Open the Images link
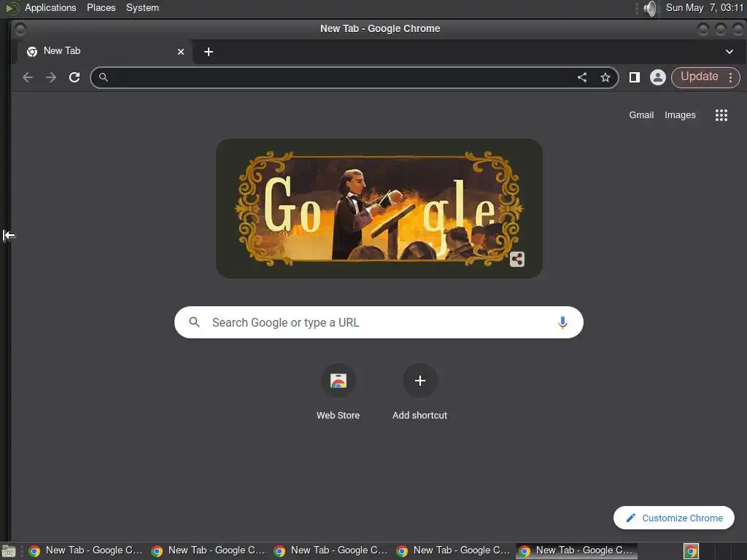This screenshot has width=747, height=560. pos(680,114)
